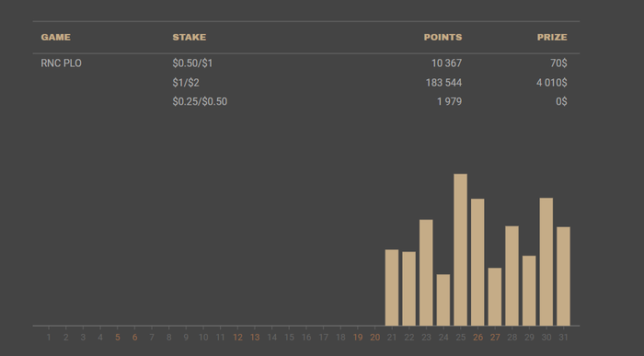Click the tallest bar for day 25

[x=460, y=249]
